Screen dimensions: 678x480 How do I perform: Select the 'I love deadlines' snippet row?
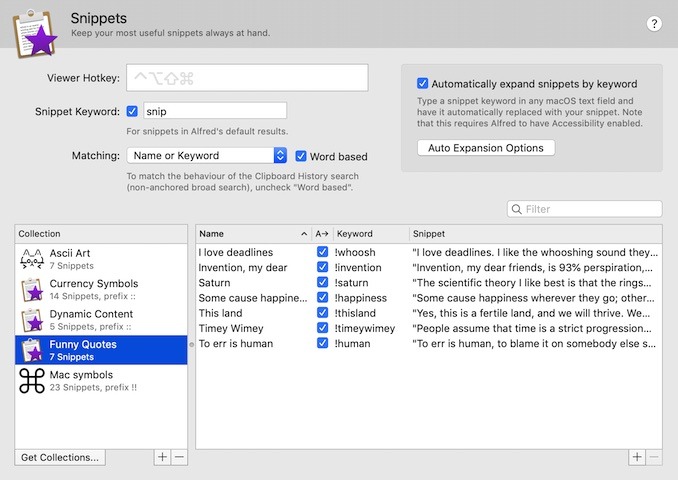point(429,252)
